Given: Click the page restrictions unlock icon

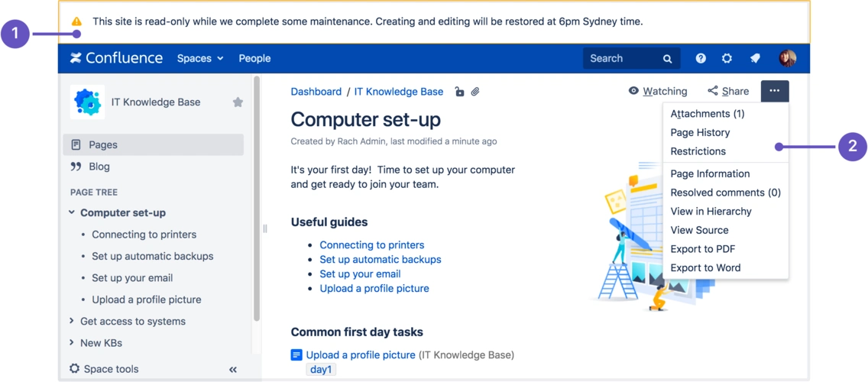Looking at the screenshot, I should click(459, 92).
